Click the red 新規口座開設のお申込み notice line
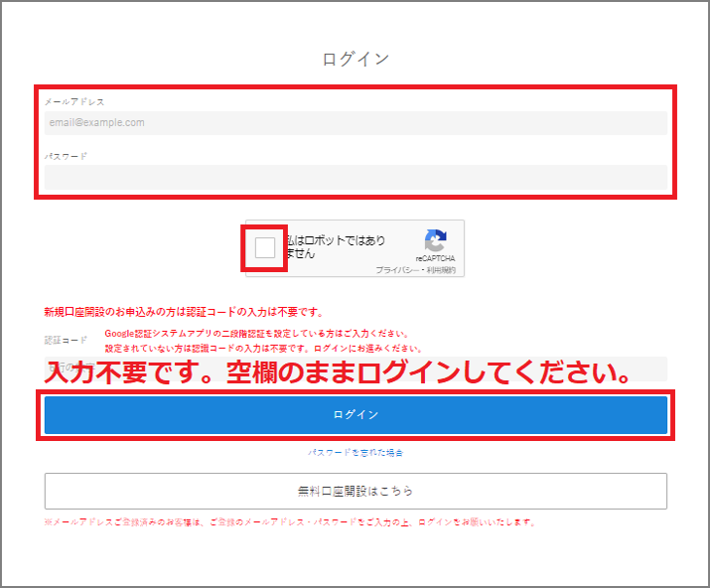The image size is (710, 588). pyautogui.click(x=184, y=312)
